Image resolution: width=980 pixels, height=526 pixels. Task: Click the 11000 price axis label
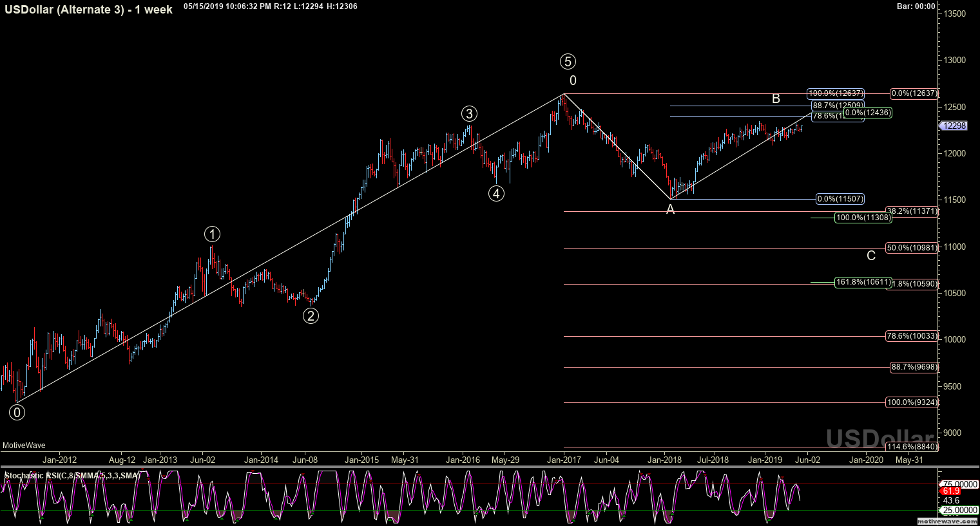[955, 247]
